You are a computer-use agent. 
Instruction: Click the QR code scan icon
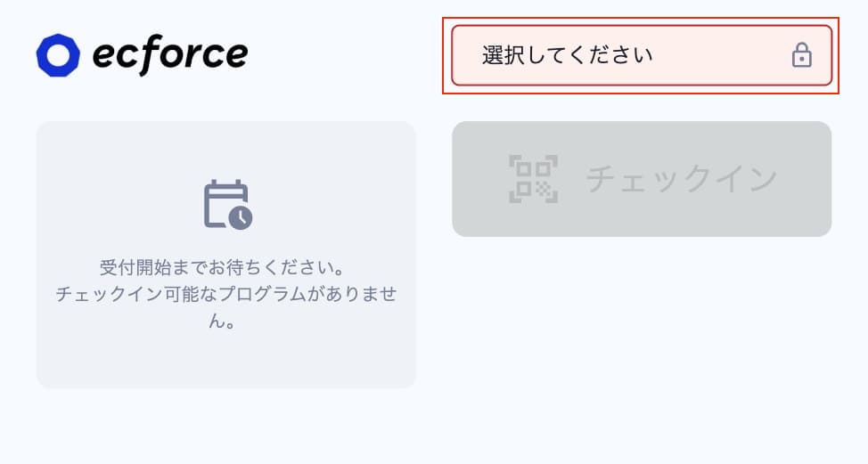tap(534, 179)
